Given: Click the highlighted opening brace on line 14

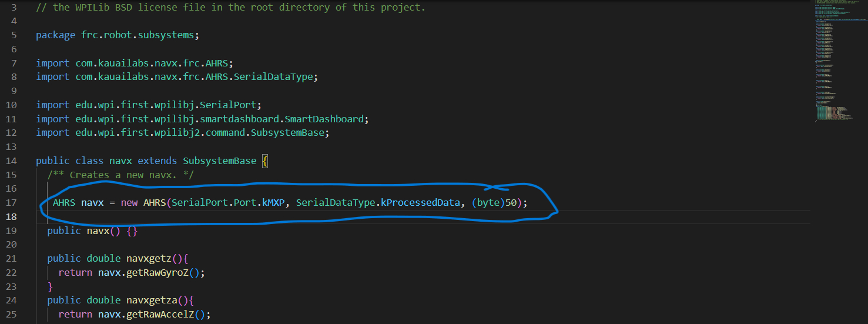Looking at the screenshot, I should [x=265, y=161].
